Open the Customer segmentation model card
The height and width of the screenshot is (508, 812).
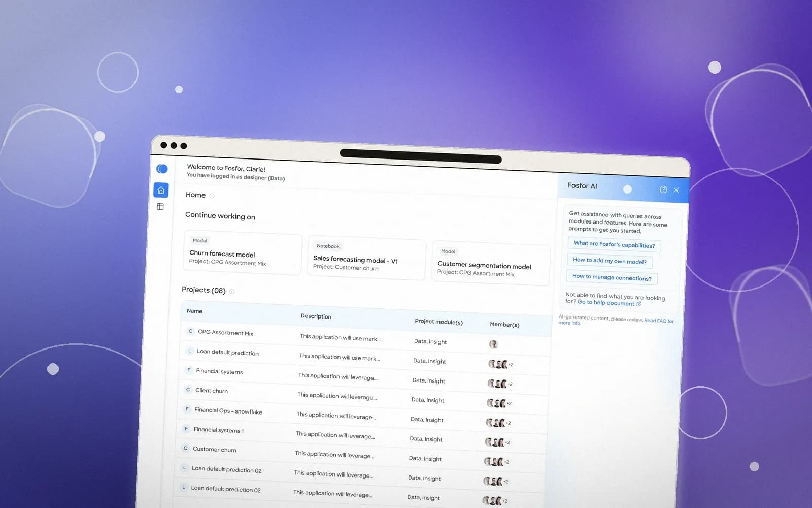pyautogui.click(x=491, y=264)
